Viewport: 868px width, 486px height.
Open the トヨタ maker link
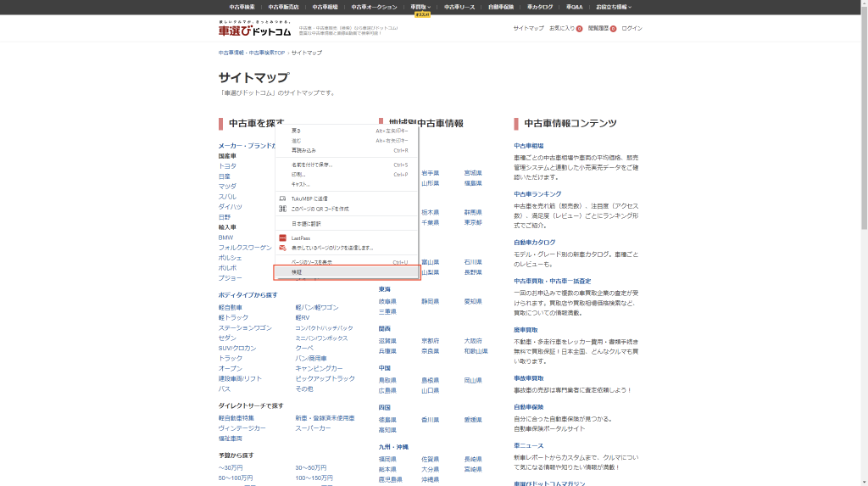227,166
